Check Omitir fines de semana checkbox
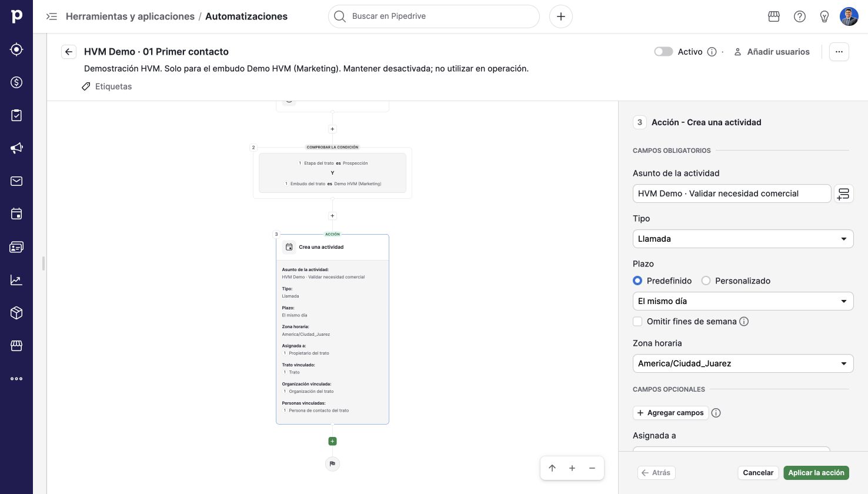 [637, 322]
